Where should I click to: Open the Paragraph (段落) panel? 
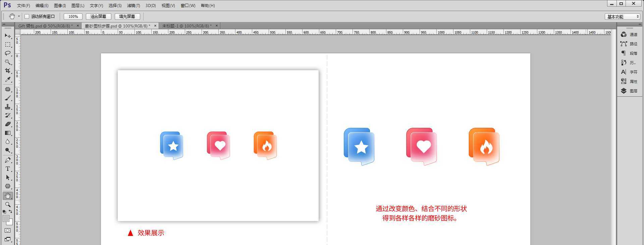click(x=629, y=53)
